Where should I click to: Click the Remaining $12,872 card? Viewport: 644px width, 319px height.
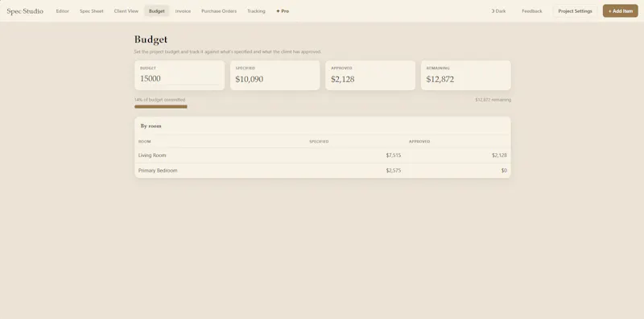466,75
